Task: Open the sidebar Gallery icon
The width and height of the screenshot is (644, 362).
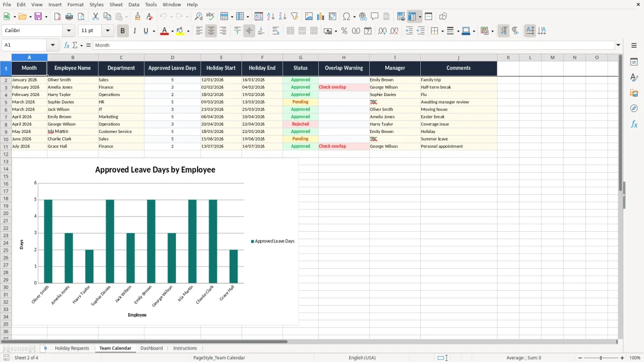Action: click(x=634, y=93)
